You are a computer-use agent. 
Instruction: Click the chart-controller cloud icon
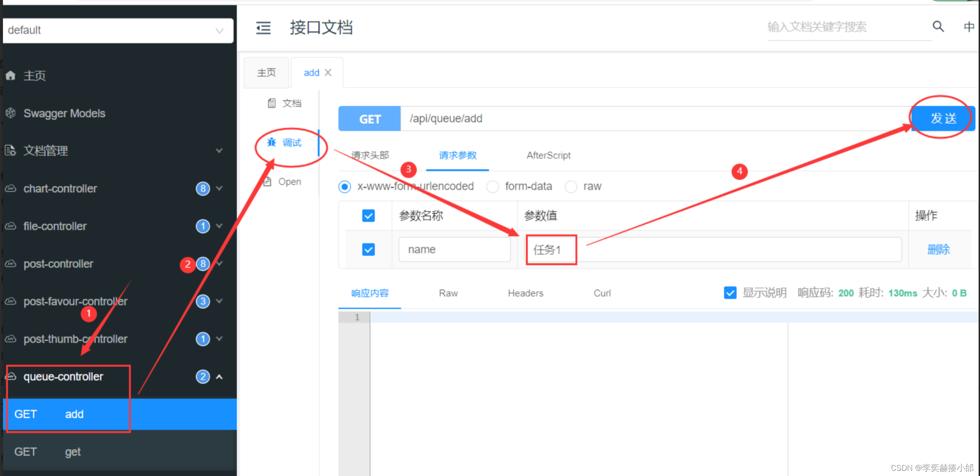[10, 188]
